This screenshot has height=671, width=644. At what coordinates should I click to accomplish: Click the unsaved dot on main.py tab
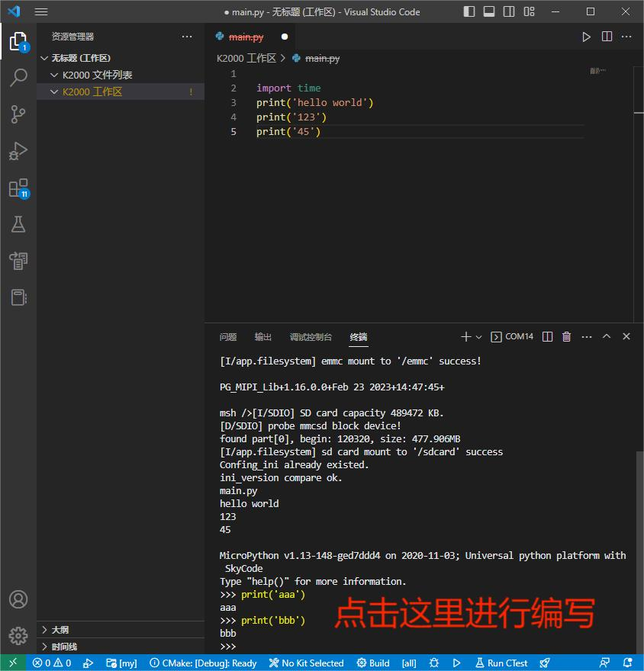click(285, 37)
